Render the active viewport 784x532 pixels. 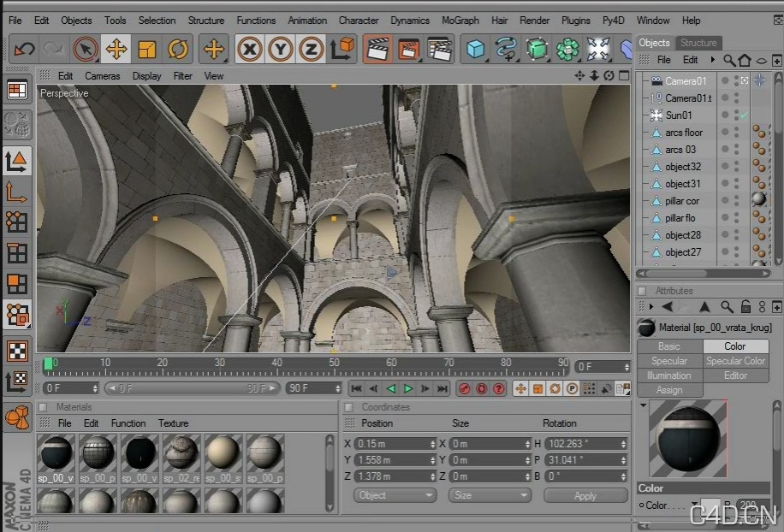tap(378, 49)
